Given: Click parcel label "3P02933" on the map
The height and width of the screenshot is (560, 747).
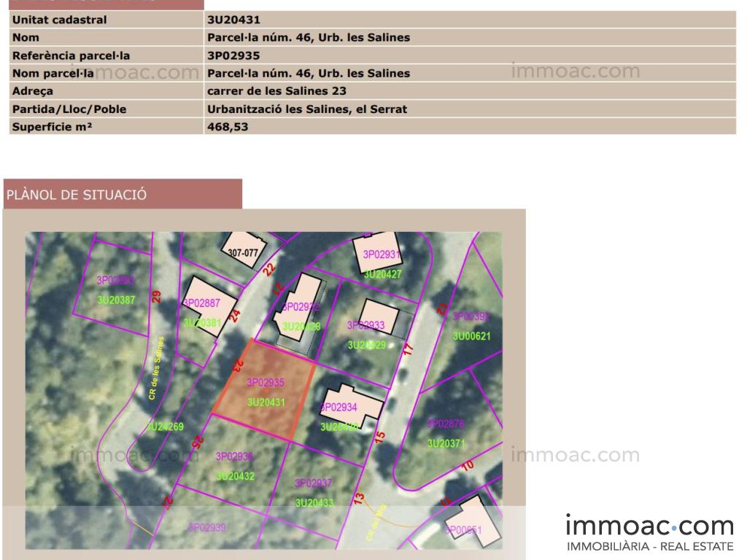Looking at the screenshot, I should [x=365, y=325].
